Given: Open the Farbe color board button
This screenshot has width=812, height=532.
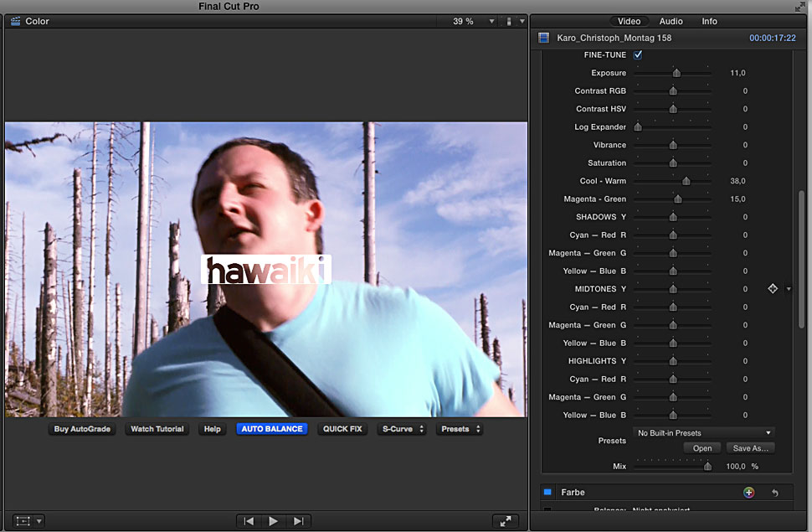Looking at the screenshot, I should [748, 493].
